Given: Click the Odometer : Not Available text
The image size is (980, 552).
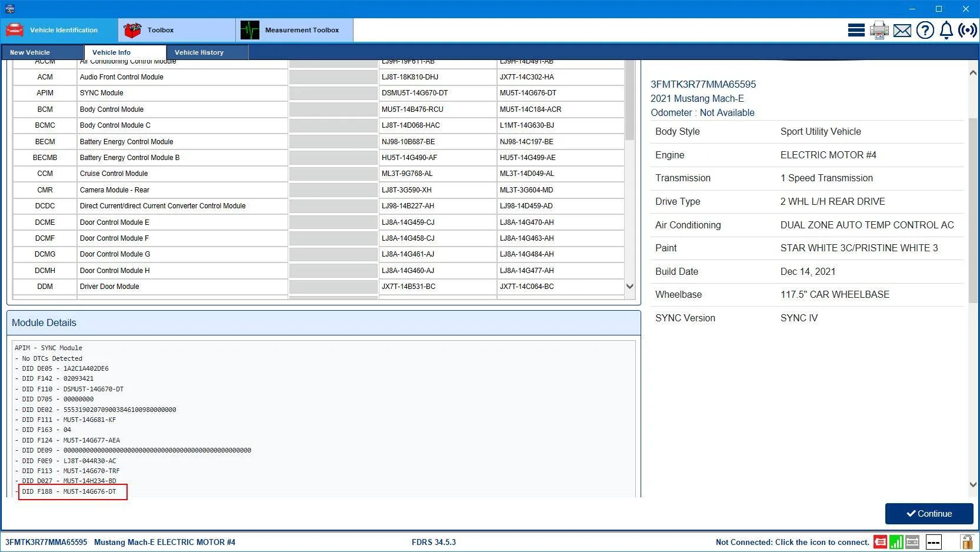Looking at the screenshot, I should pyautogui.click(x=702, y=113).
